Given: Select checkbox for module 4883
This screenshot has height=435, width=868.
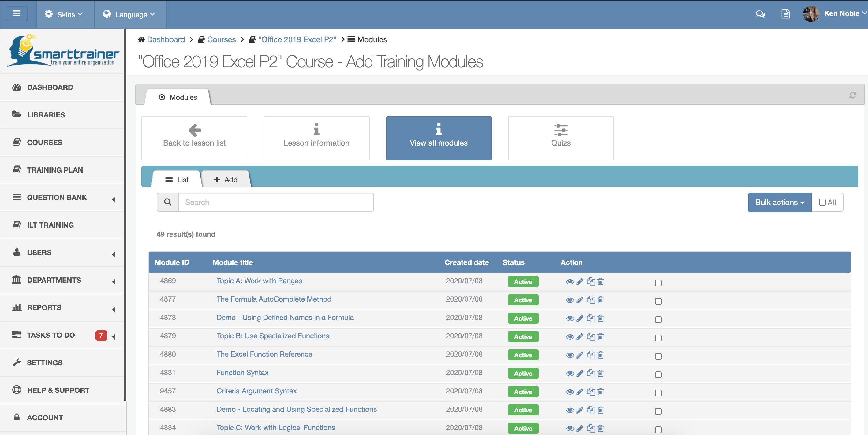Looking at the screenshot, I should point(658,411).
